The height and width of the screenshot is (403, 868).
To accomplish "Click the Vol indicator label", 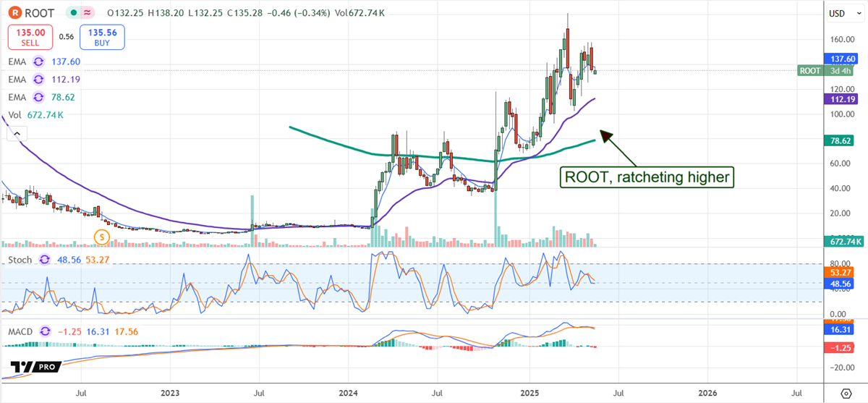I will coord(14,114).
